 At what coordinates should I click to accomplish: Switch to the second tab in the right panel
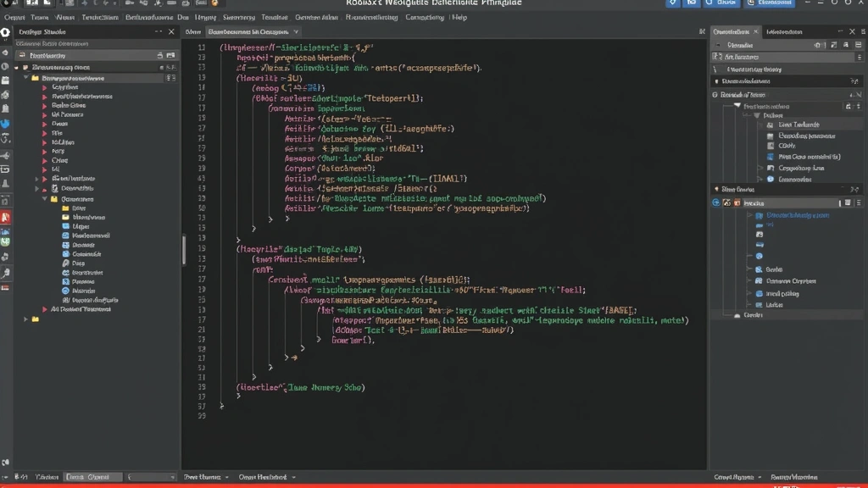tap(785, 31)
